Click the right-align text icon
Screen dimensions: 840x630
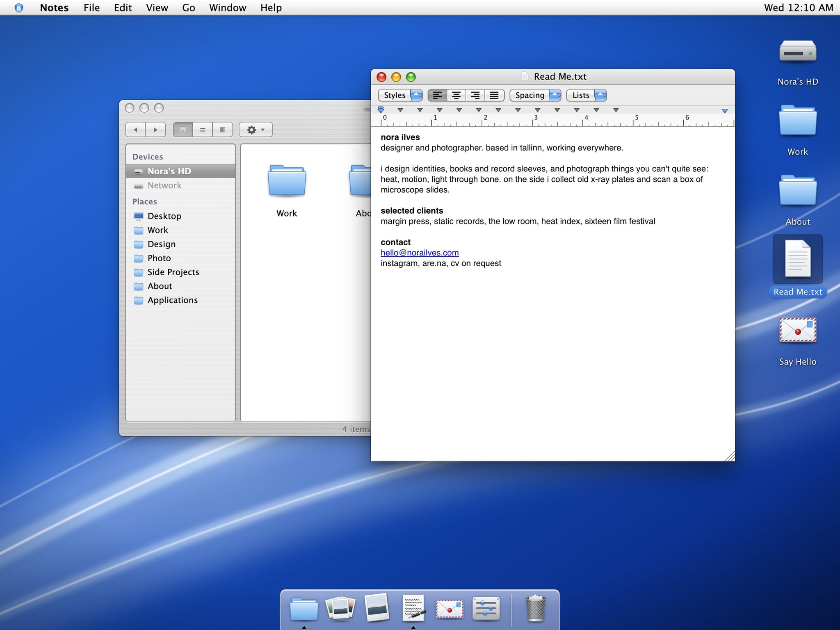pyautogui.click(x=475, y=95)
